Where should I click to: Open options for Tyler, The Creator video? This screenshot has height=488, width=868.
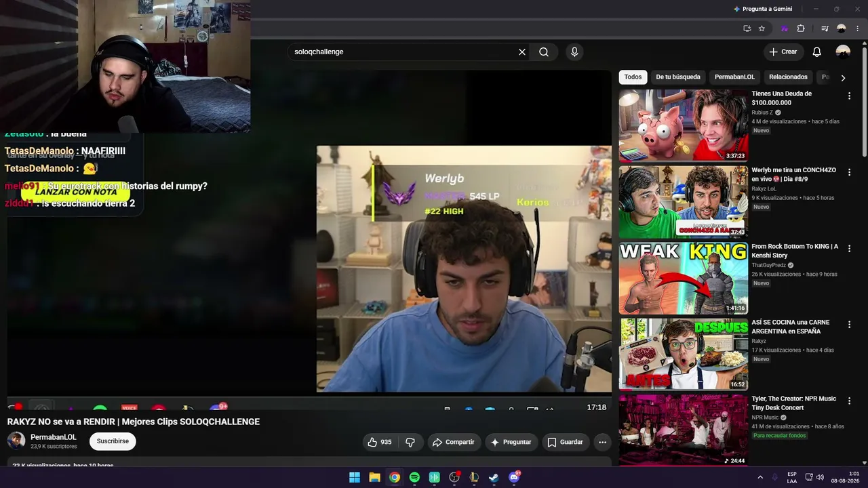coord(849,401)
